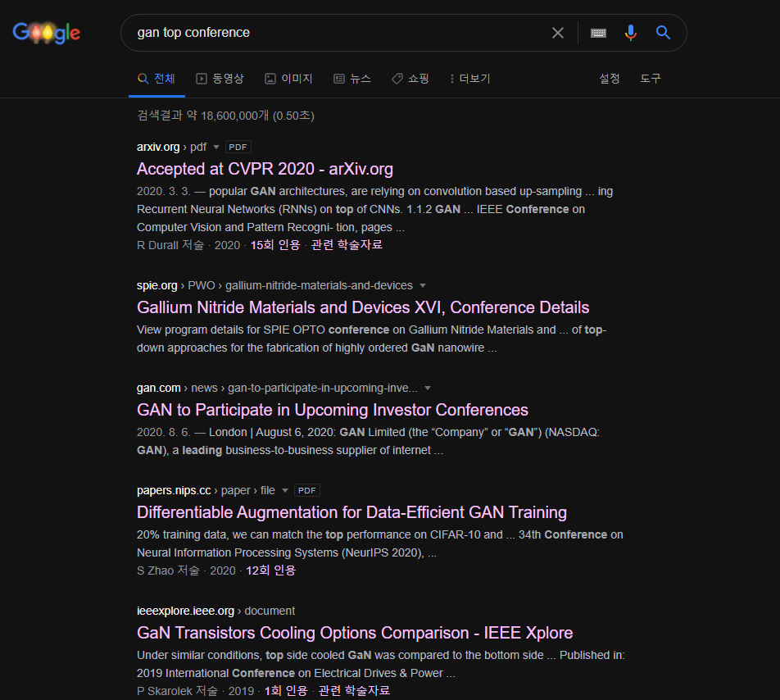Open the on-screen keyboard icon
Image resolution: width=780 pixels, height=700 pixels.
point(598,33)
